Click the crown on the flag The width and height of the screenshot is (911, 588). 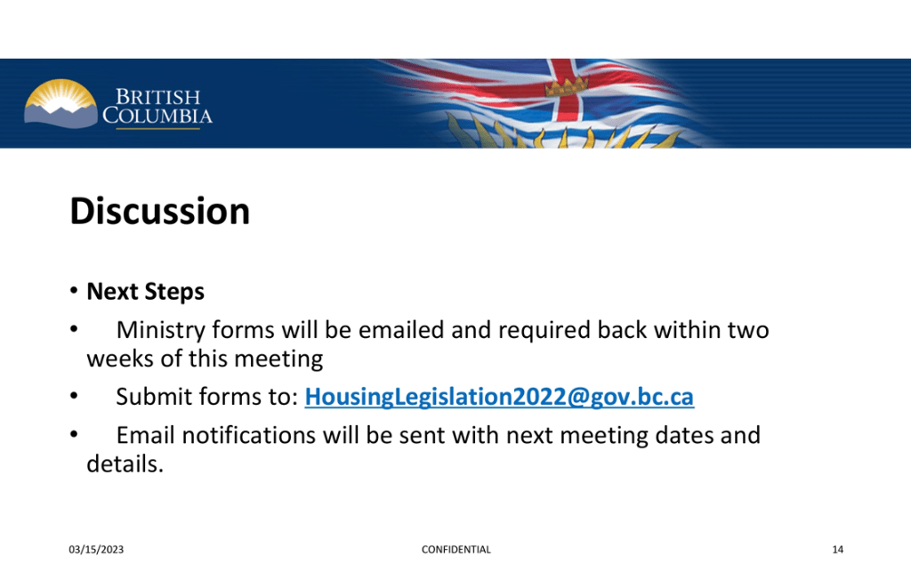click(567, 85)
